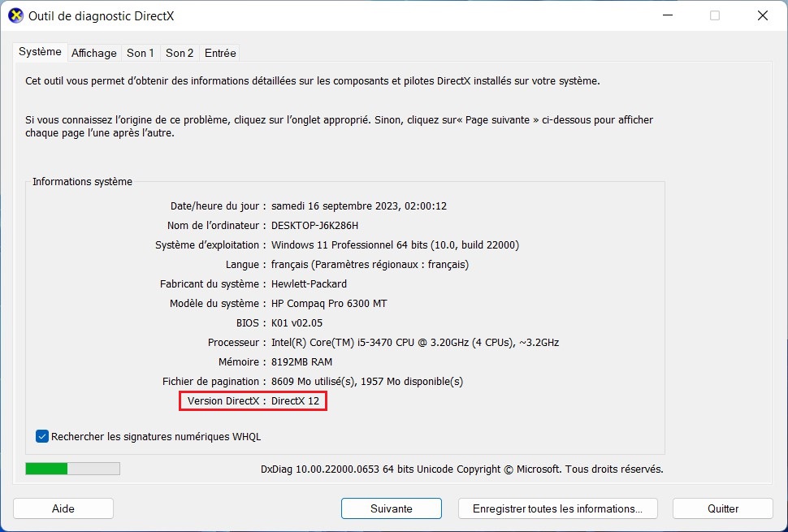Select the Son 1 tab

pos(140,53)
